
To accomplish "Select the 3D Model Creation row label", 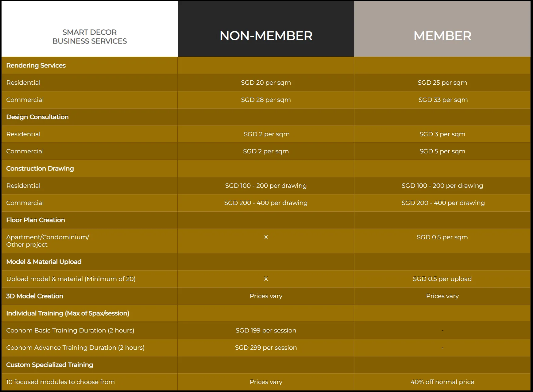I will (35, 296).
